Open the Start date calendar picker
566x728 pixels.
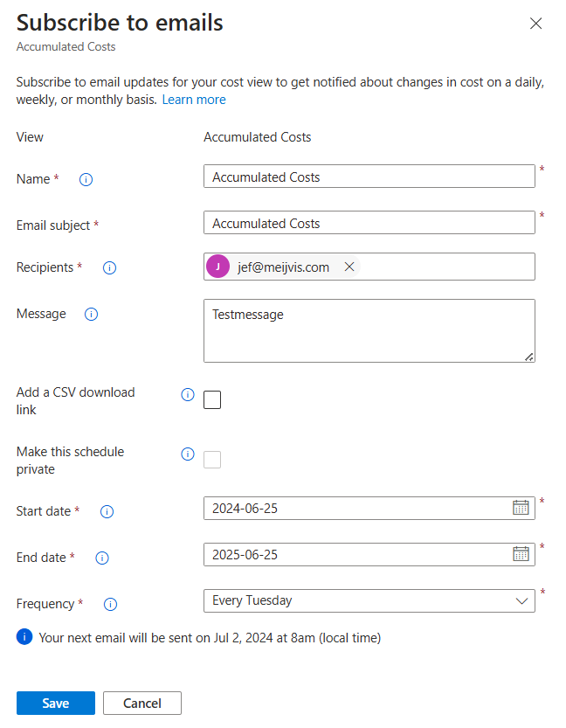[x=521, y=508]
